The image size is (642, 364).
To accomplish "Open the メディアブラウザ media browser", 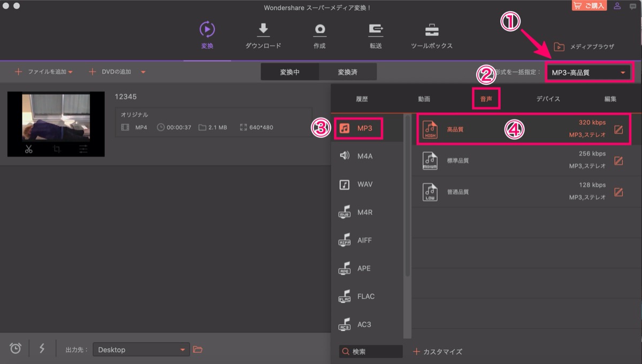I will pos(584,47).
